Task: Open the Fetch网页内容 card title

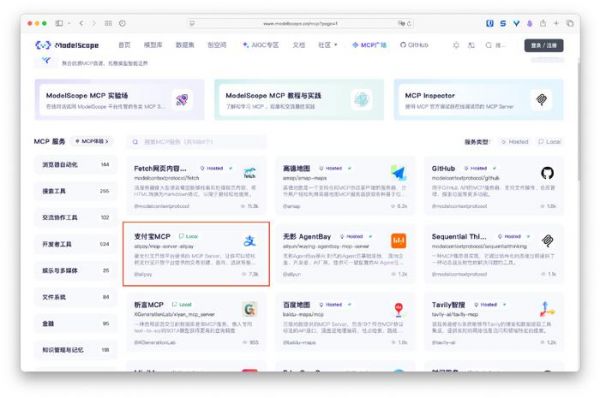Action: click(x=160, y=168)
